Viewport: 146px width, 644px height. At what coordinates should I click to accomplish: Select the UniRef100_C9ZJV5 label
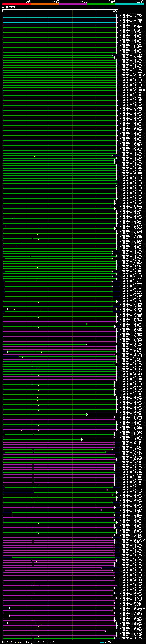coord(131,238)
